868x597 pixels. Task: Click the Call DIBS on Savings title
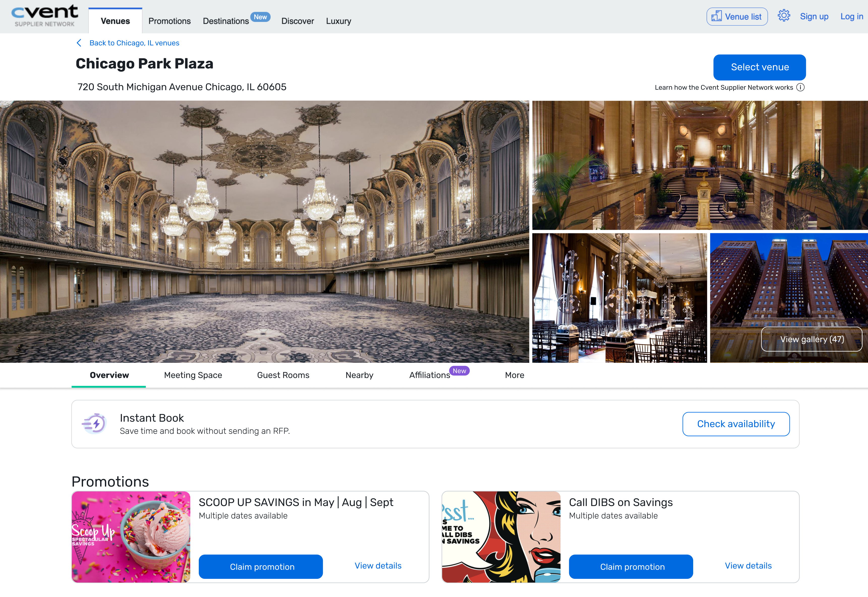(621, 502)
